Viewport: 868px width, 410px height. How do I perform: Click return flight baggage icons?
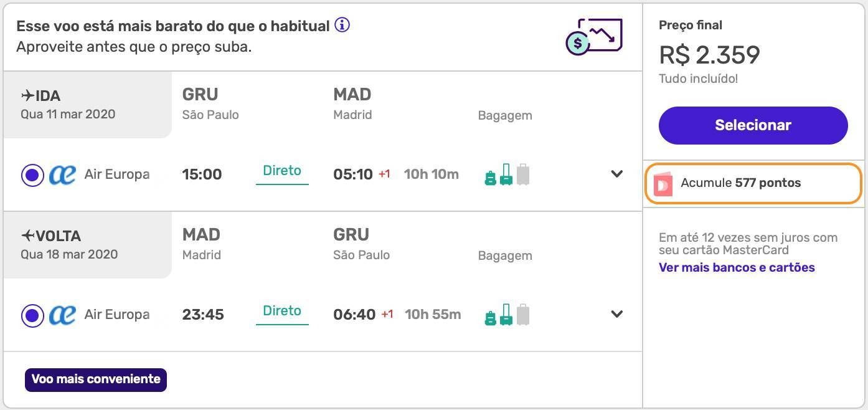pos(507,315)
